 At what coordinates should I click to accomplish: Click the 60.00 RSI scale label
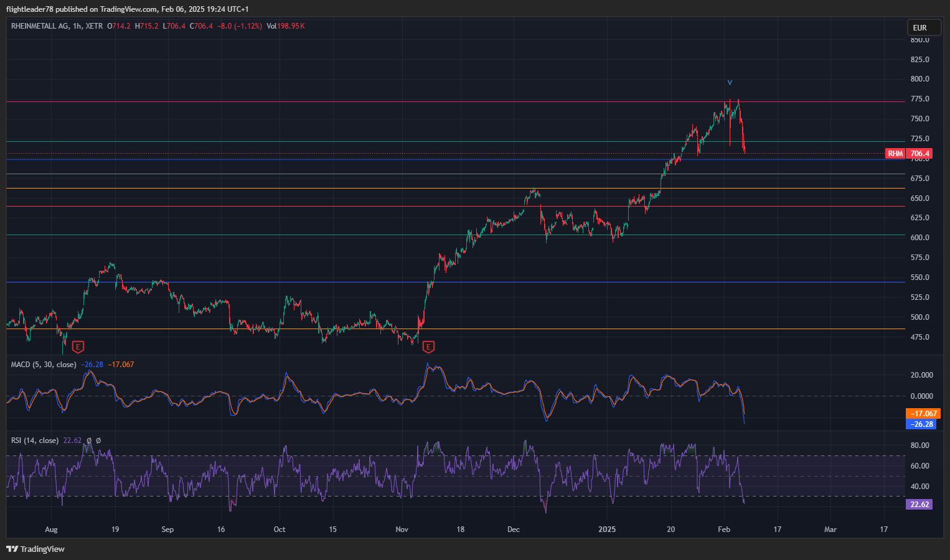click(x=919, y=466)
